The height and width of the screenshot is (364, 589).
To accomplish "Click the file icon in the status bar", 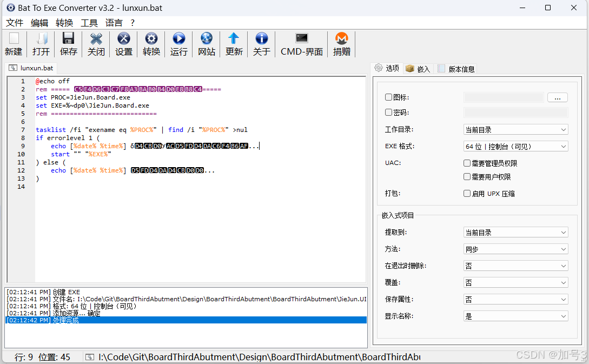I will [x=90, y=357].
